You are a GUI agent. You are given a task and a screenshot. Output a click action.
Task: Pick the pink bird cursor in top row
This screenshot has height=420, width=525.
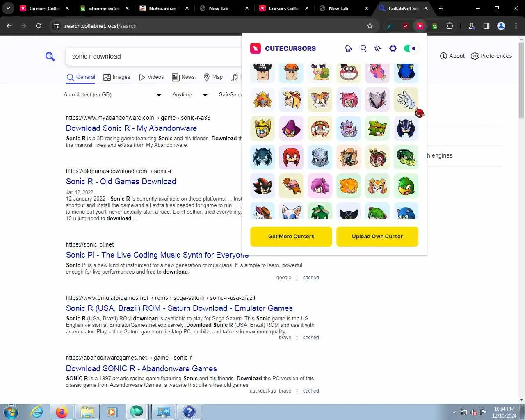377,72
